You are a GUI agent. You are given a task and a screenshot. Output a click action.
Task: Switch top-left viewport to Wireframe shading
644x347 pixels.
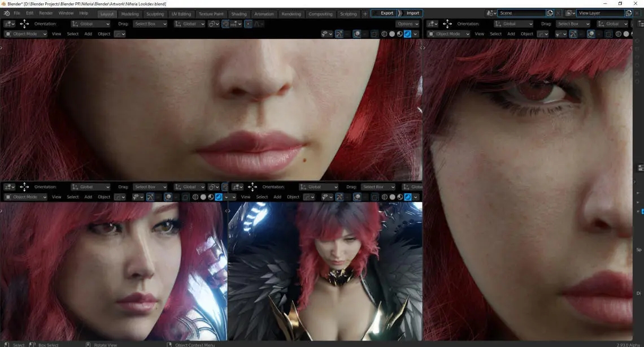384,34
